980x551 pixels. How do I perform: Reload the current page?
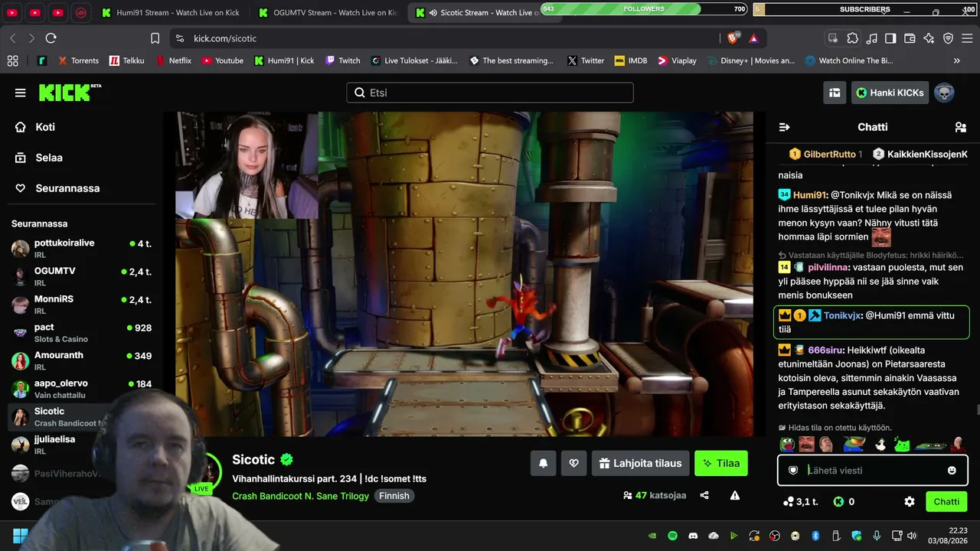[x=51, y=38]
